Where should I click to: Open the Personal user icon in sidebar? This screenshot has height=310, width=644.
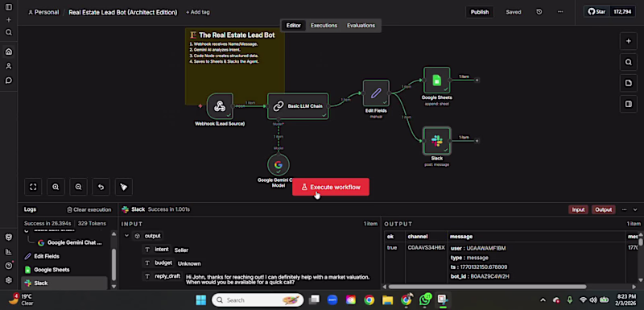pos(9,66)
